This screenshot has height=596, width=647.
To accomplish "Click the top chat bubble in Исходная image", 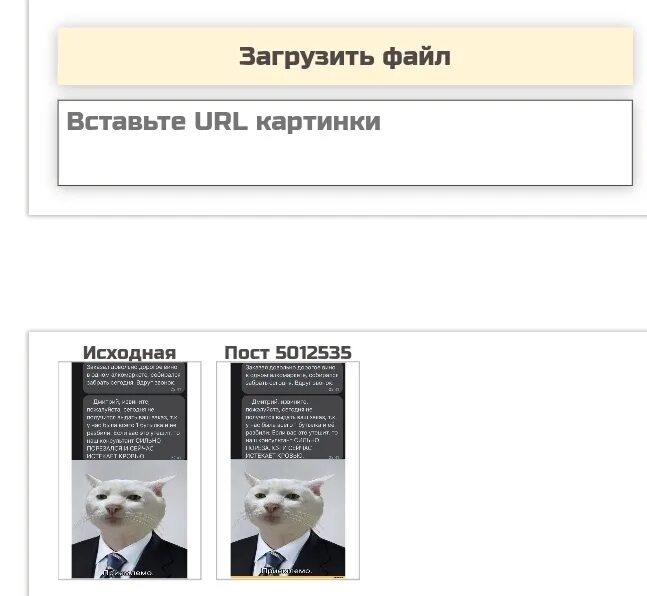I will point(135,378).
